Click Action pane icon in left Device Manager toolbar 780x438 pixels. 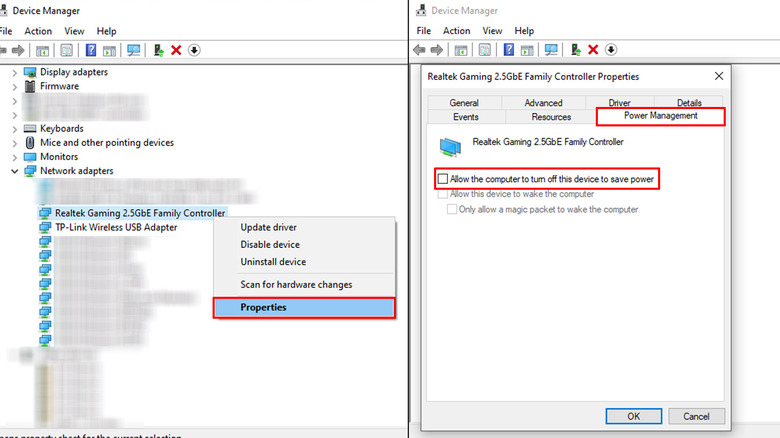click(x=109, y=50)
